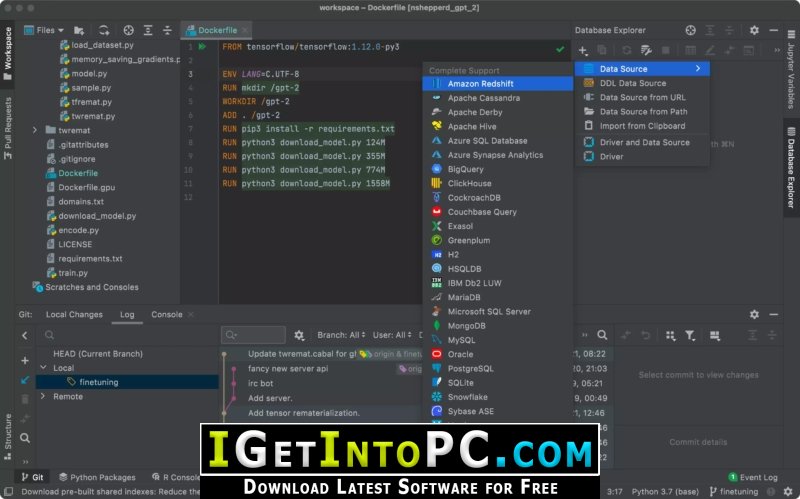
Task: Collapse all in Files panel toolbar
Action: point(167,30)
